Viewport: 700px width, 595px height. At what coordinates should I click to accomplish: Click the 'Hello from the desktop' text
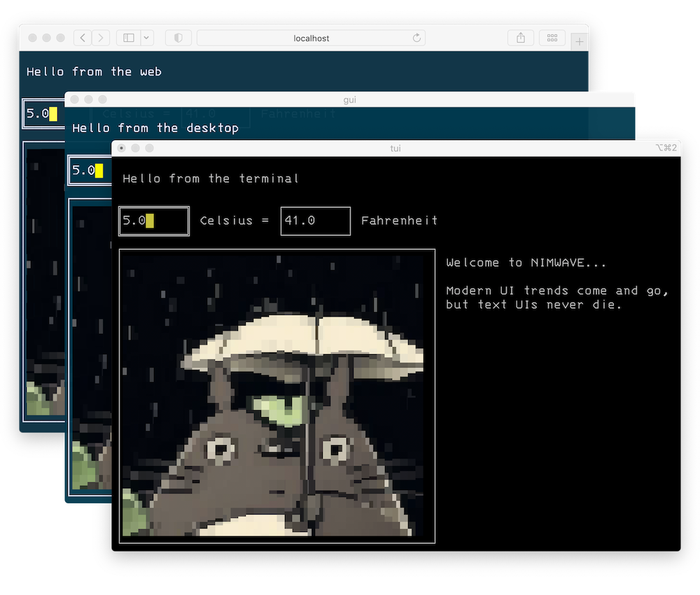(x=155, y=128)
